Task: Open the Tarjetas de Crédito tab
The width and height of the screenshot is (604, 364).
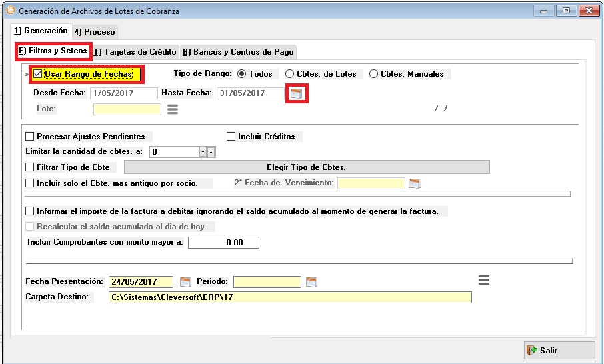Action: coord(135,52)
